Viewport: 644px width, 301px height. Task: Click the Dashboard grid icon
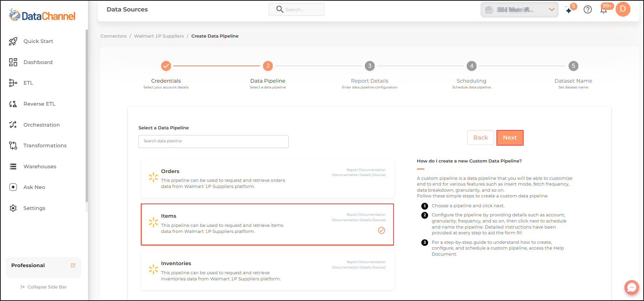click(13, 62)
